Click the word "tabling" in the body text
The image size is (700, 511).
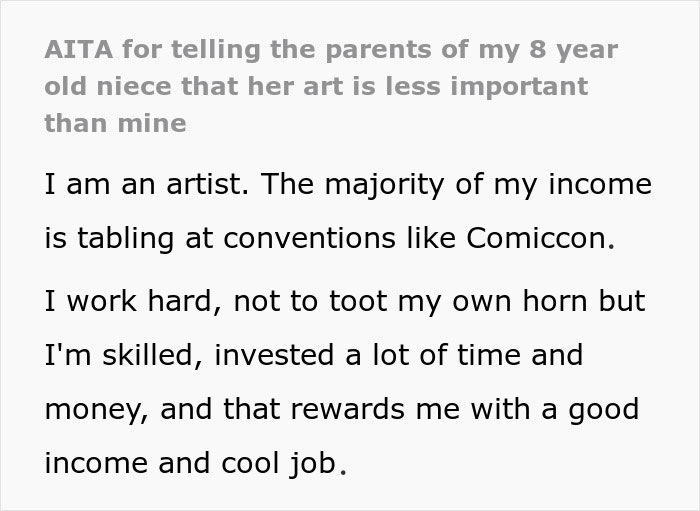coord(125,239)
